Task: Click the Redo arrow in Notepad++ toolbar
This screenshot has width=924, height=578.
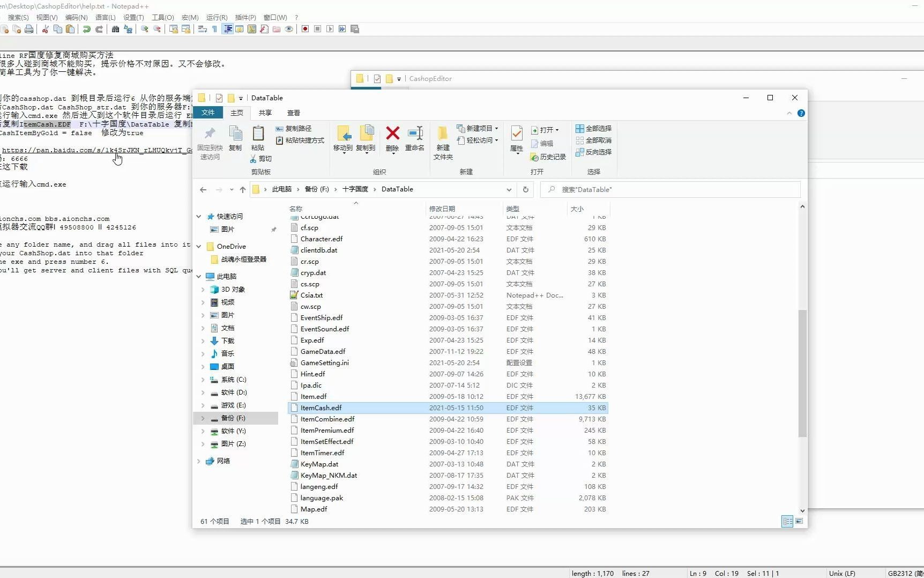Action: pyautogui.click(x=99, y=29)
